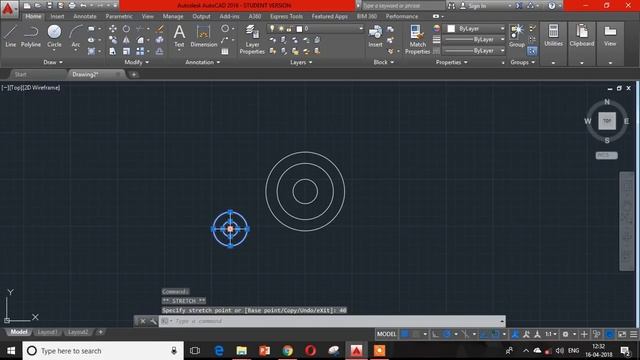Image resolution: width=640 pixels, height=360 pixels.
Task: Insert a Table from Annotation panel
Action: [x=225, y=51]
